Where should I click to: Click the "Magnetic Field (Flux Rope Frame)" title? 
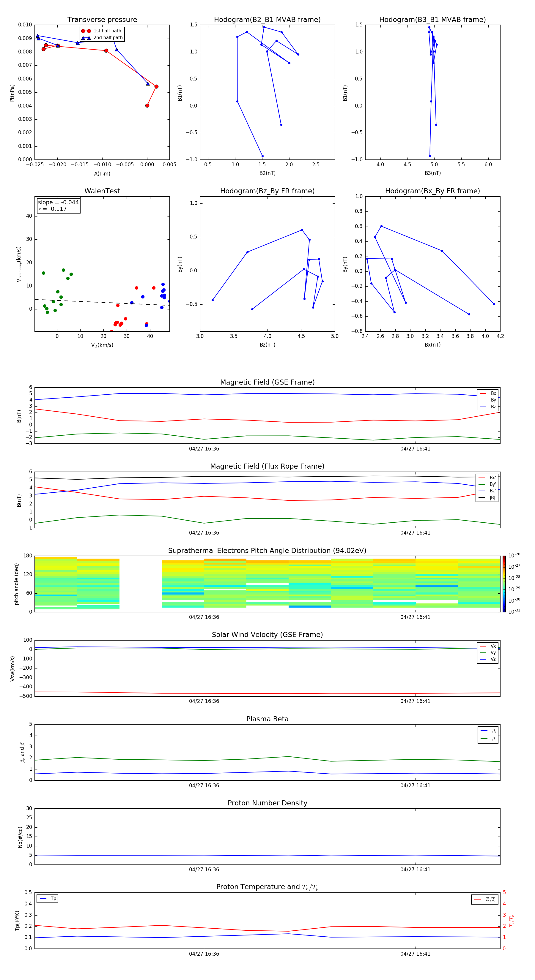267,467
